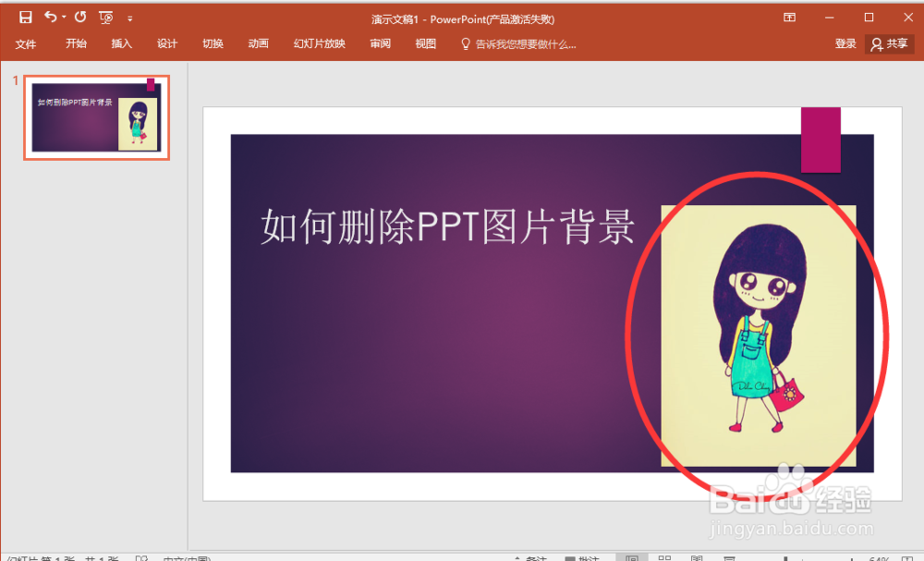The image size is (924, 561).
Task: Click the Reading View icon in status bar
Action: (698, 558)
